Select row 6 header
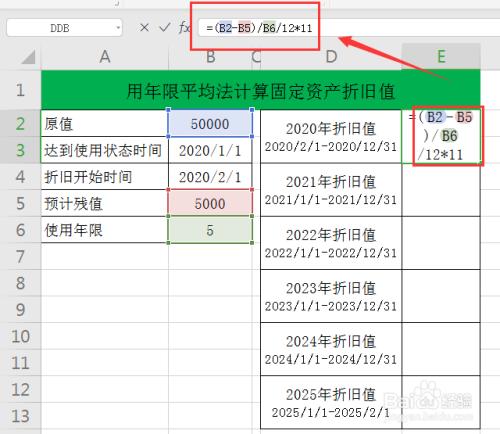The image size is (500, 434). [x=20, y=230]
